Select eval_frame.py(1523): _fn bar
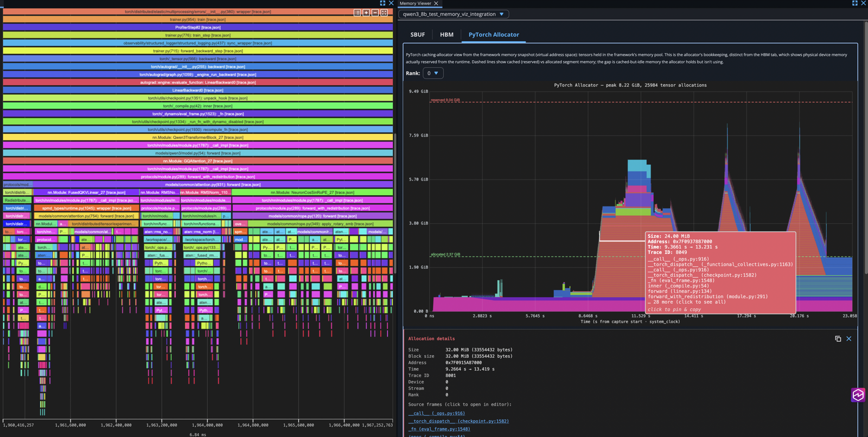868x437 pixels. [x=197, y=114]
